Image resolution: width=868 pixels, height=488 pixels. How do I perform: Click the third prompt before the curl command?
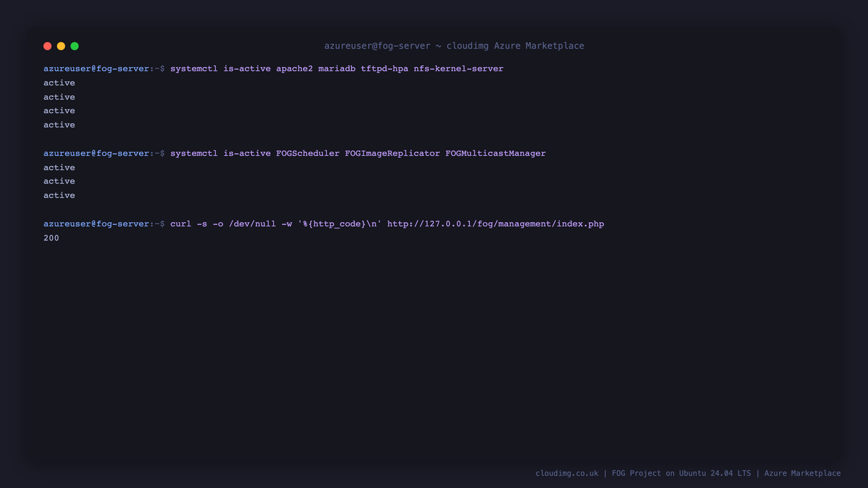click(x=104, y=224)
